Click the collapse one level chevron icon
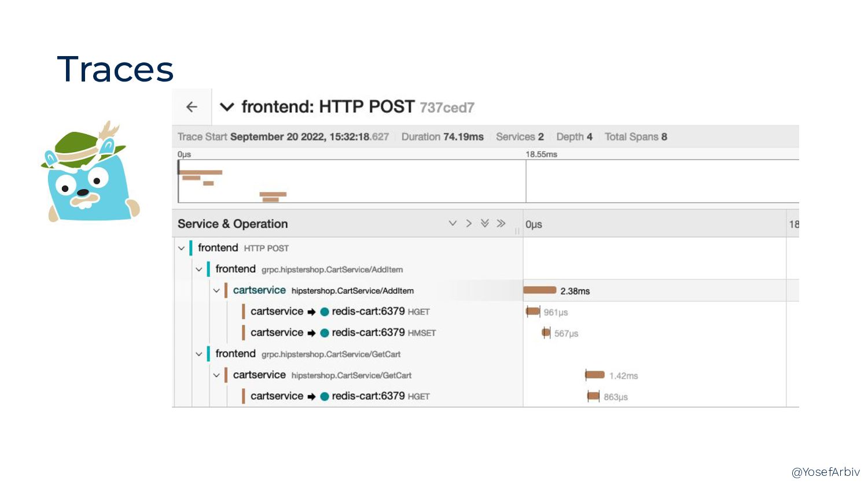The image size is (868, 488). (469, 223)
